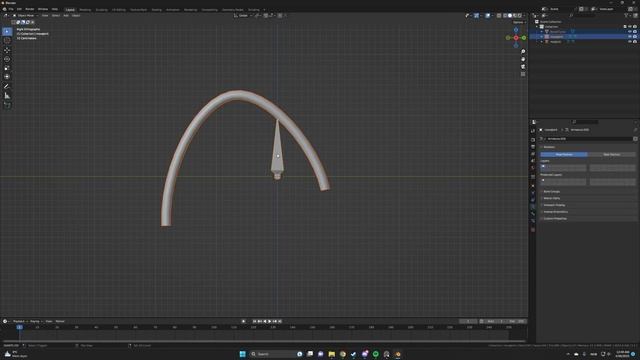
Task: Open the Render menu
Action: point(30,9)
